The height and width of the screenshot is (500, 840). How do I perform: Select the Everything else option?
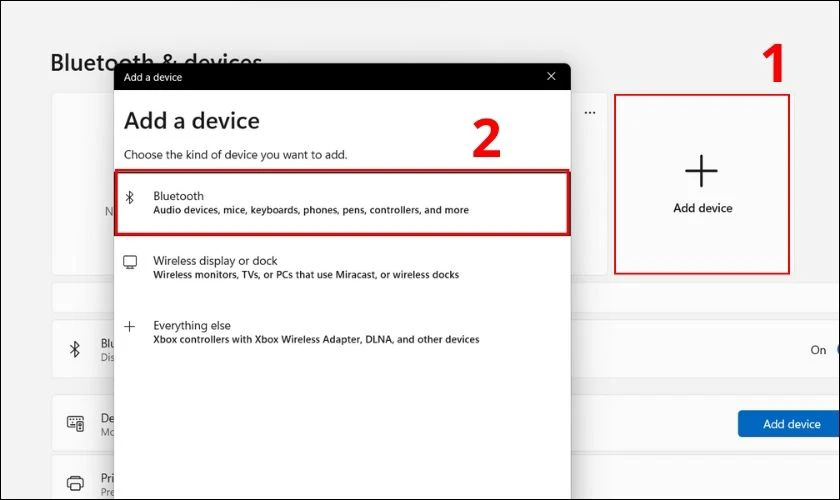pyautogui.click(x=342, y=332)
